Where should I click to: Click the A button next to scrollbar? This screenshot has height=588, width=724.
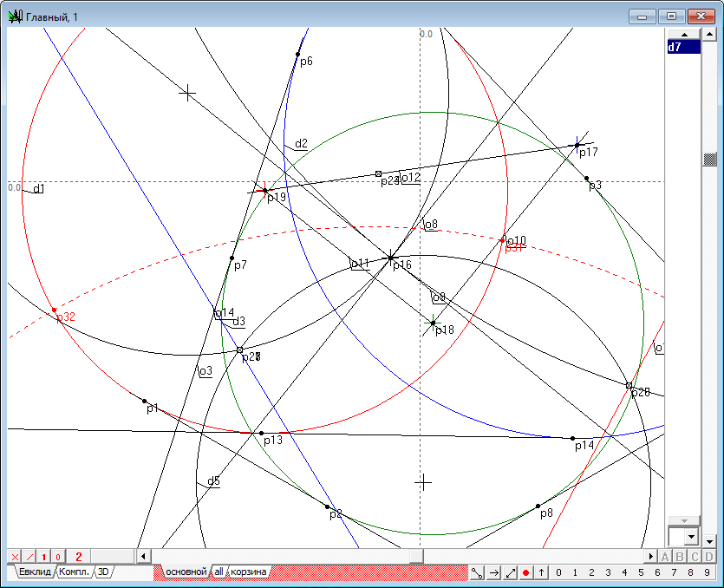[x=665, y=557]
